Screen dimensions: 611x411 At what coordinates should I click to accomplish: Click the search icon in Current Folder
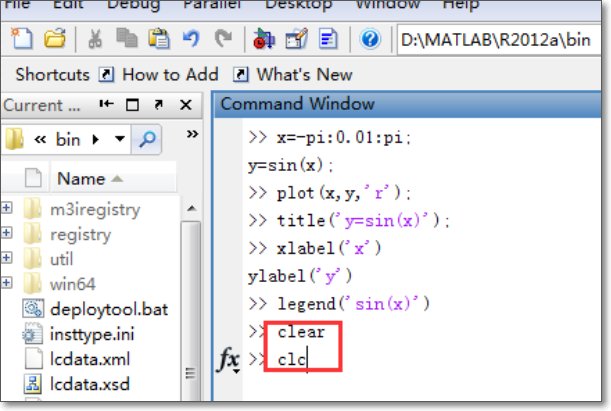(147, 139)
